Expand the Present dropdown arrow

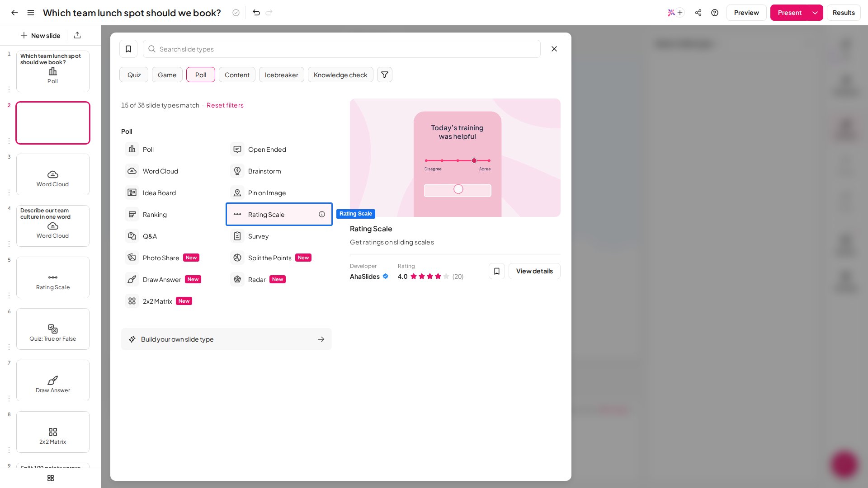point(815,13)
